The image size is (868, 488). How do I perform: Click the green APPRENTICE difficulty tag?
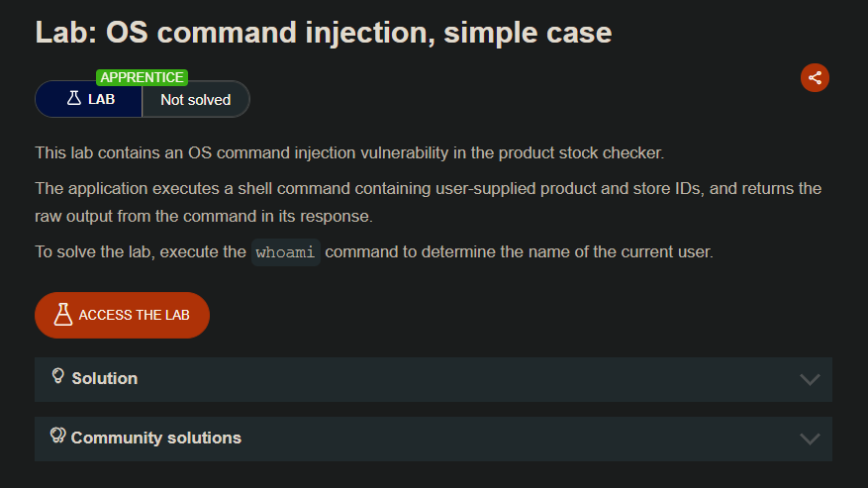pos(142,77)
